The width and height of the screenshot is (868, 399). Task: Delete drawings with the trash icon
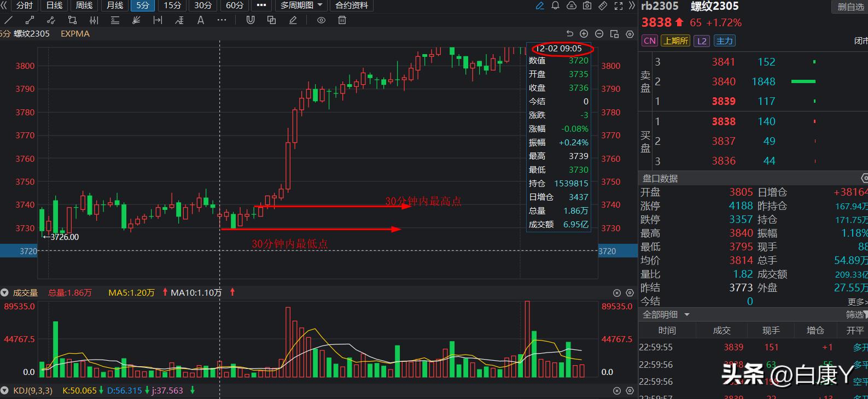342,20
